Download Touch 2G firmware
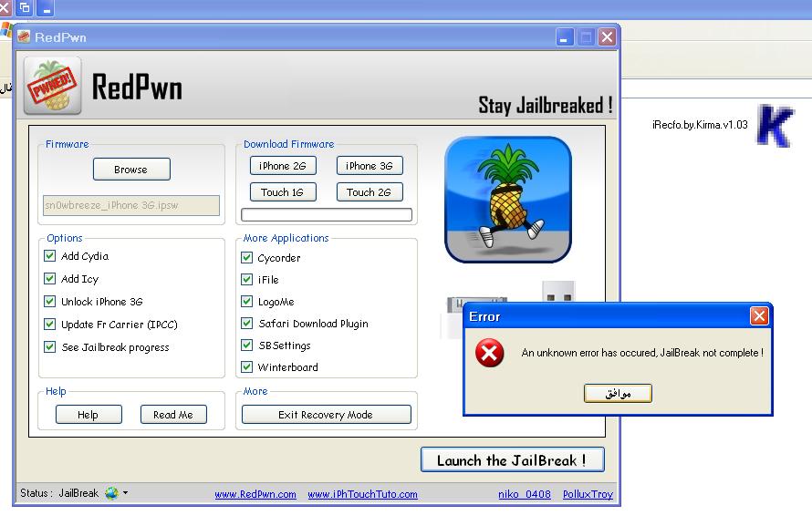Viewport: 812px width, 526px height. [x=370, y=191]
